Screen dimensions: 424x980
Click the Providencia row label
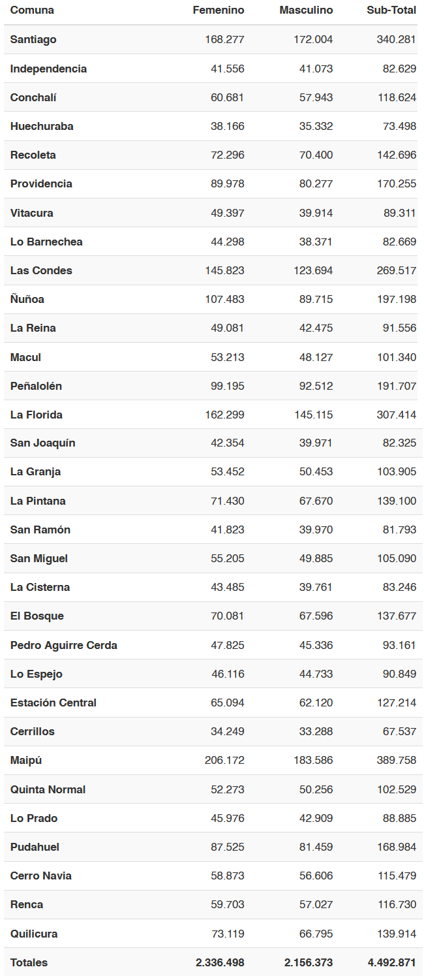(x=41, y=183)
